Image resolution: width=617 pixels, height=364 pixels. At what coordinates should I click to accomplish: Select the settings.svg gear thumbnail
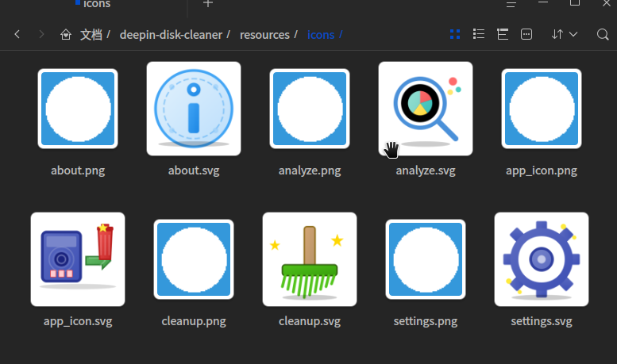click(x=541, y=259)
